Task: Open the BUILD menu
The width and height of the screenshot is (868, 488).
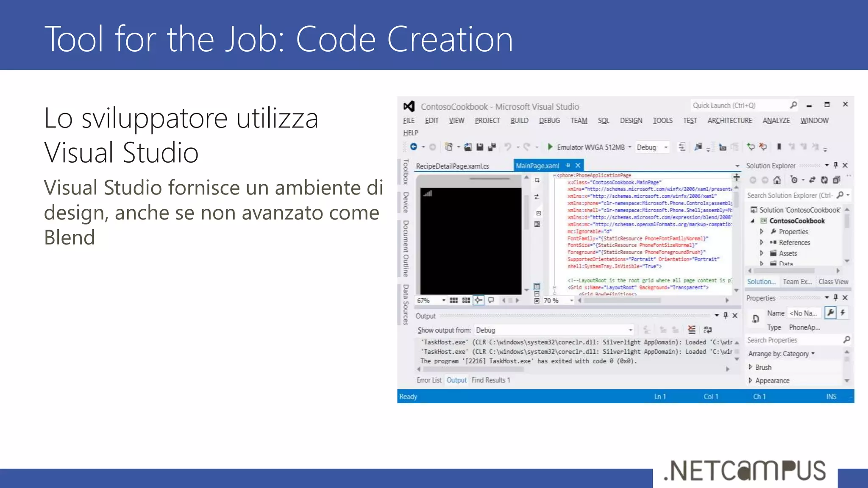Action: point(519,121)
